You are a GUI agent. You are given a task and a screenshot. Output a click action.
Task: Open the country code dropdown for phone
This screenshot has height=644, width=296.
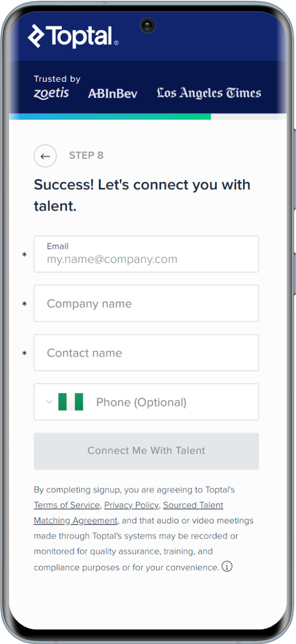pos(59,402)
